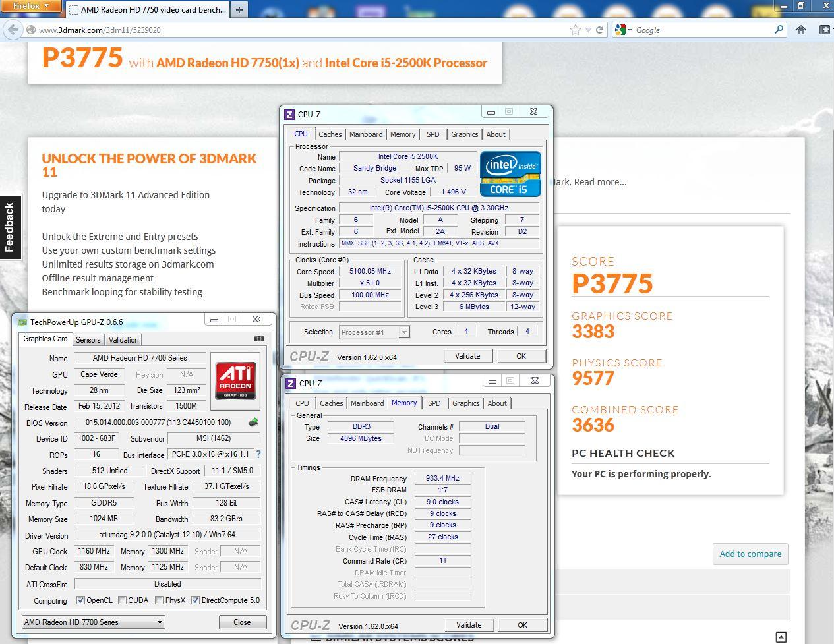This screenshot has height=644, width=834.
Task: Click the Combined Score 3636 value
Action: [593, 425]
